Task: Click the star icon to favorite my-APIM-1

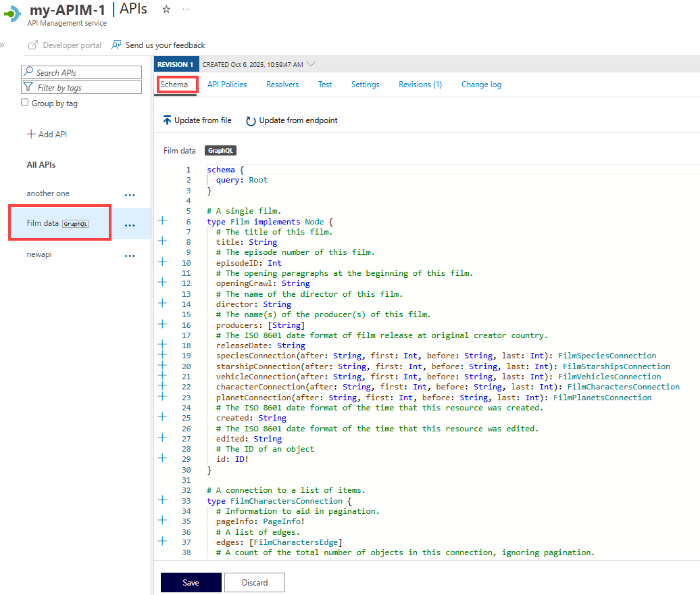Action: [x=166, y=10]
